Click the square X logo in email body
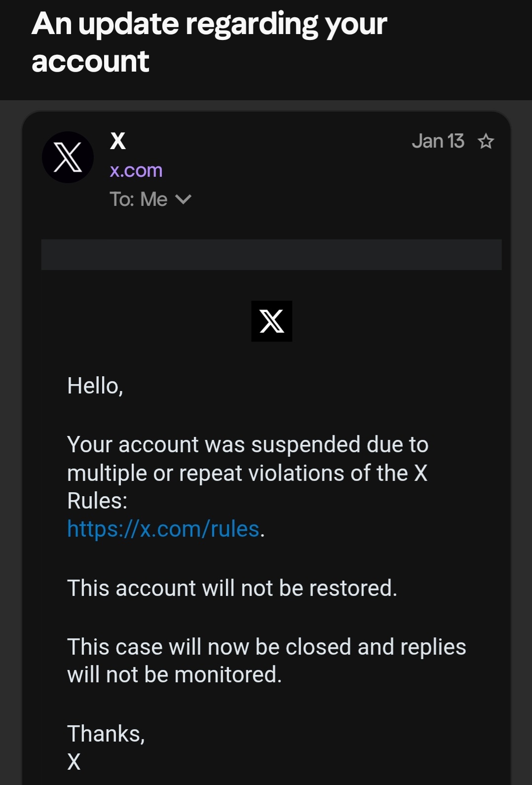This screenshot has height=785, width=532. pyautogui.click(x=271, y=321)
